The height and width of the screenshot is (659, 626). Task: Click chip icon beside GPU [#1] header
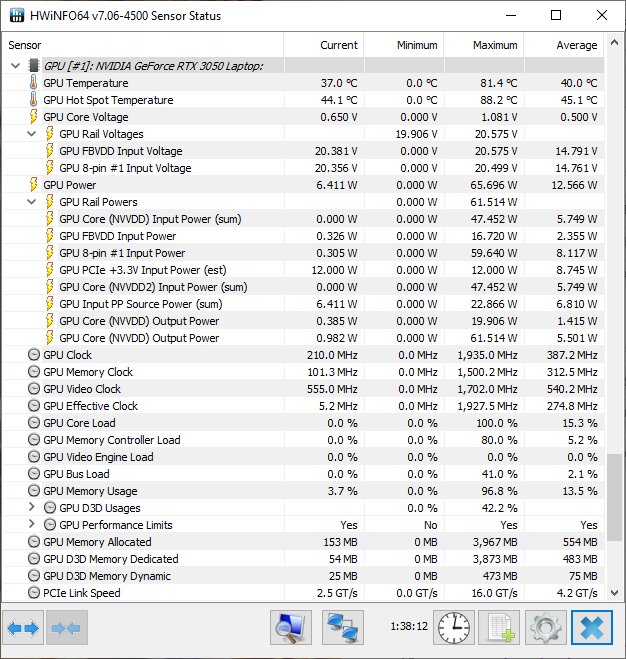[34, 66]
